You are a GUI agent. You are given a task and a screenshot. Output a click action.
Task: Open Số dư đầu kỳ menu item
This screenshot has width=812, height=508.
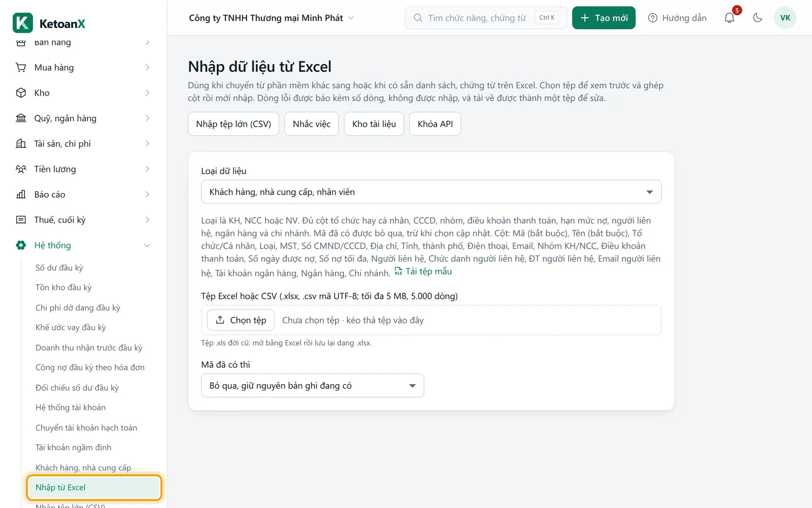(x=59, y=268)
